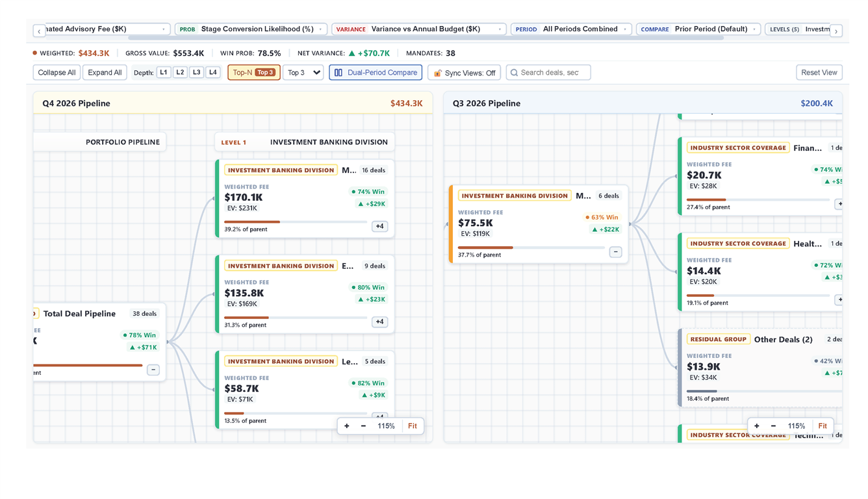Screen dimensions: 868x499
Task: Set depth to L4
Action: (x=213, y=73)
